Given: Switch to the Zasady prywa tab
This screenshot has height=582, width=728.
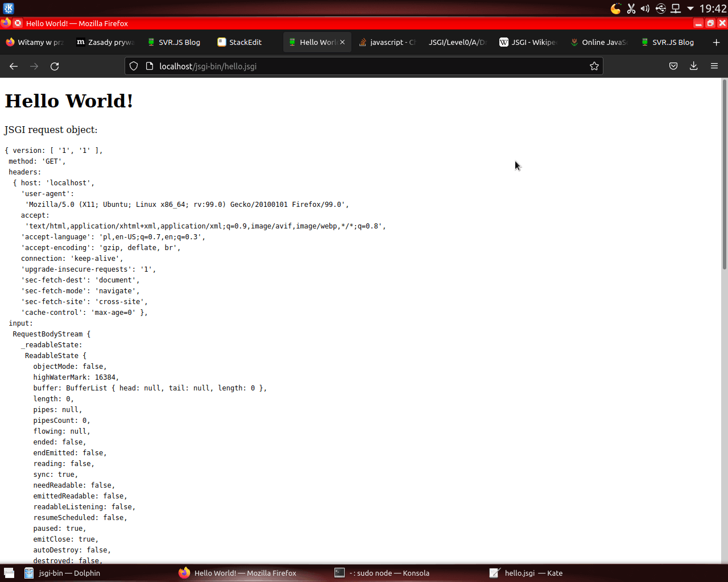Looking at the screenshot, I should coord(105,42).
